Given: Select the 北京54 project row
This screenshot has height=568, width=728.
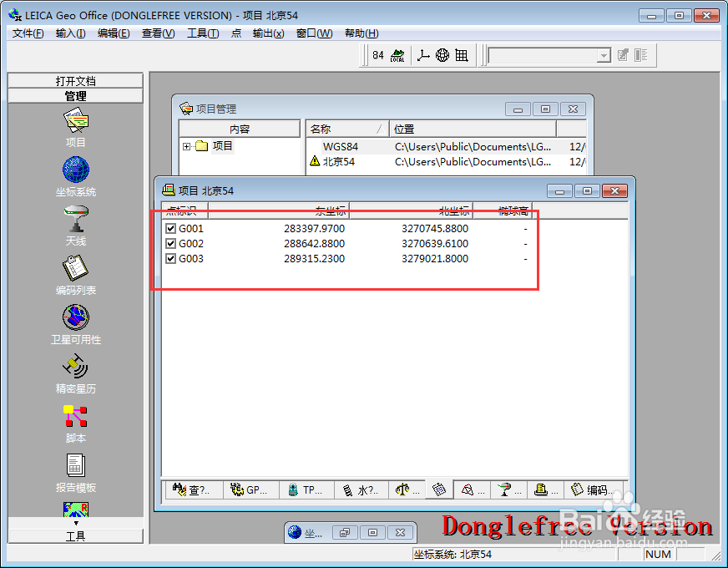Looking at the screenshot, I should [x=446, y=161].
